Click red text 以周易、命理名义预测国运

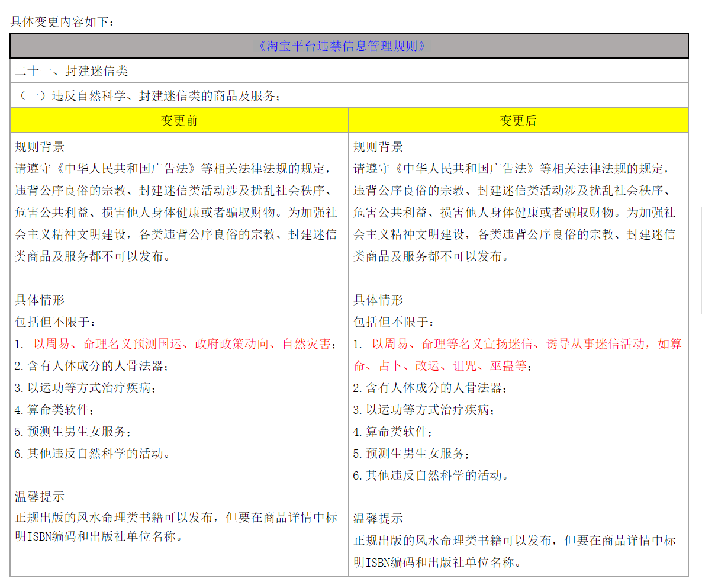pyautogui.click(x=108, y=343)
